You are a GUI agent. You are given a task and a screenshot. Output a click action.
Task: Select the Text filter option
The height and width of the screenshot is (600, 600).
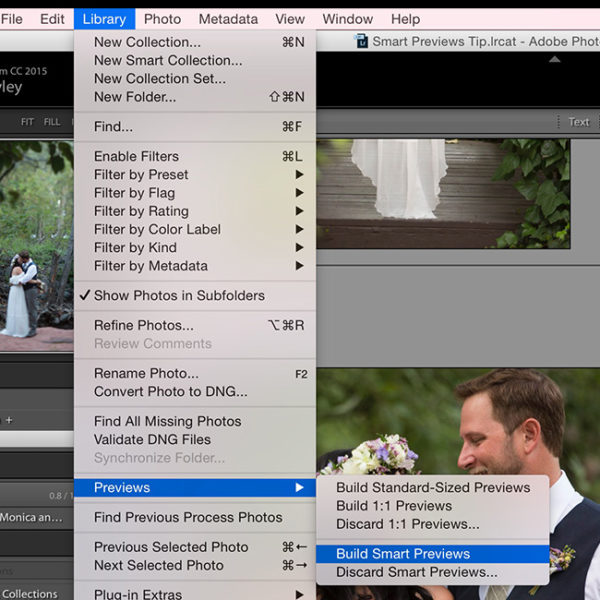tap(579, 122)
